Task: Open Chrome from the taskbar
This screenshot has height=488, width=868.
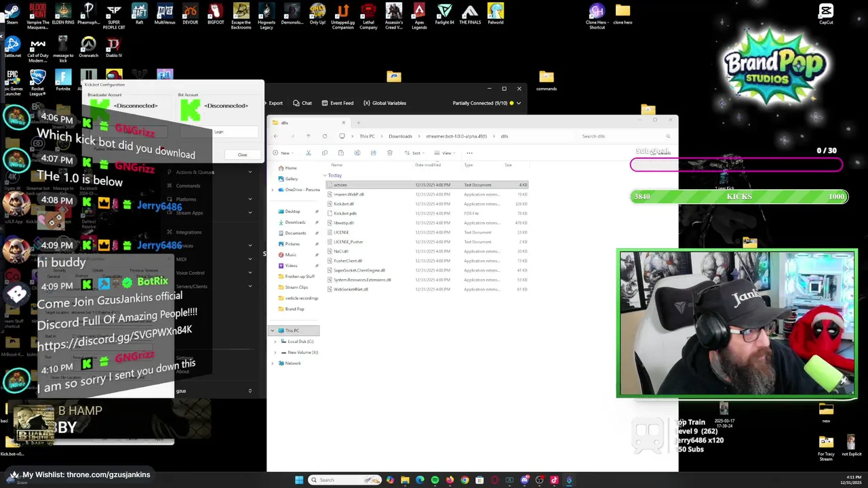Action: click(x=465, y=480)
